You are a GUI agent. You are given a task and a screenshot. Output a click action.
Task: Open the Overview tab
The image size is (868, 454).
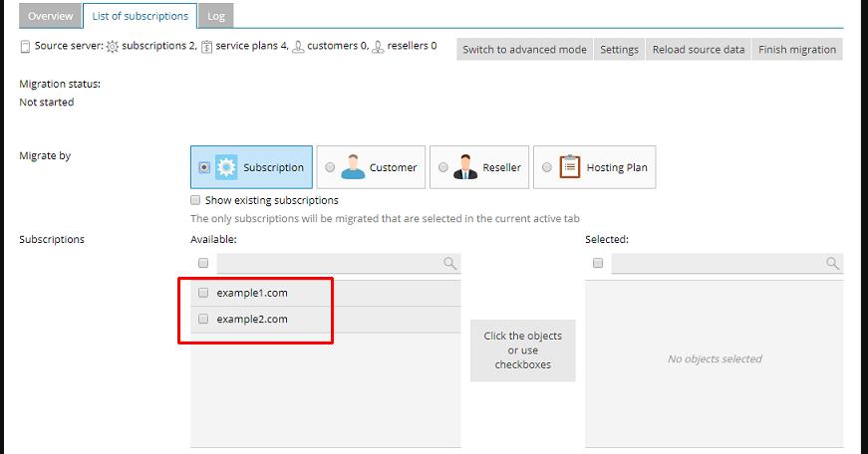pos(50,16)
